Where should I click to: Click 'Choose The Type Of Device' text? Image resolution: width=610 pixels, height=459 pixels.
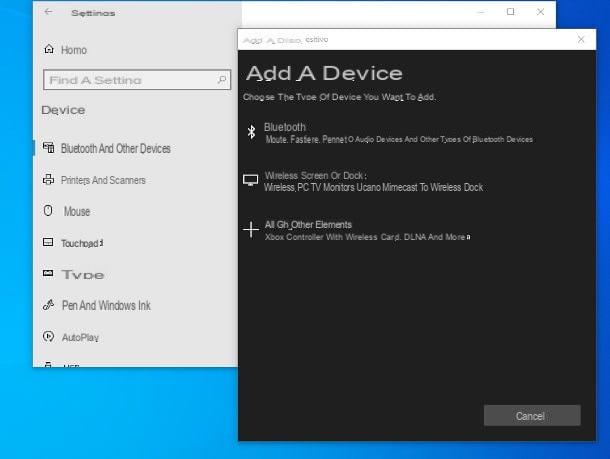pyautogui.click(x=339, y=97)
